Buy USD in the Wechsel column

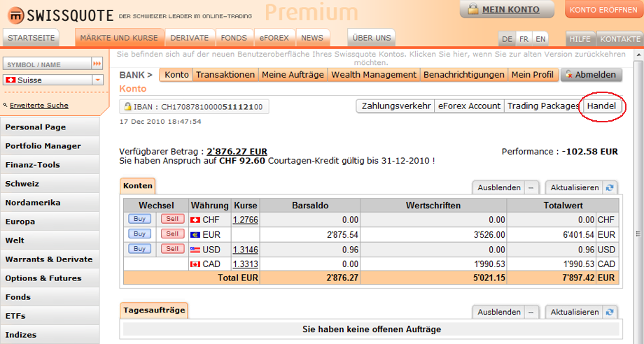139,249
